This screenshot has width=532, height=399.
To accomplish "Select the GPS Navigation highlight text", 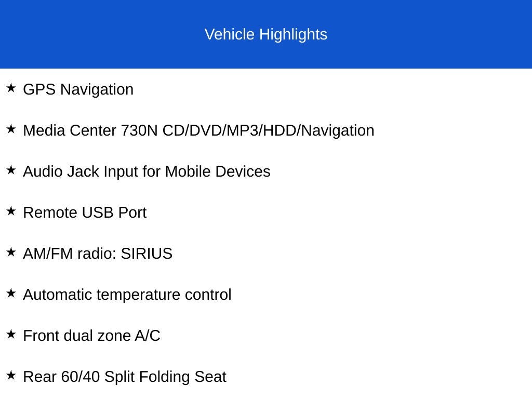I will (78, 89).
